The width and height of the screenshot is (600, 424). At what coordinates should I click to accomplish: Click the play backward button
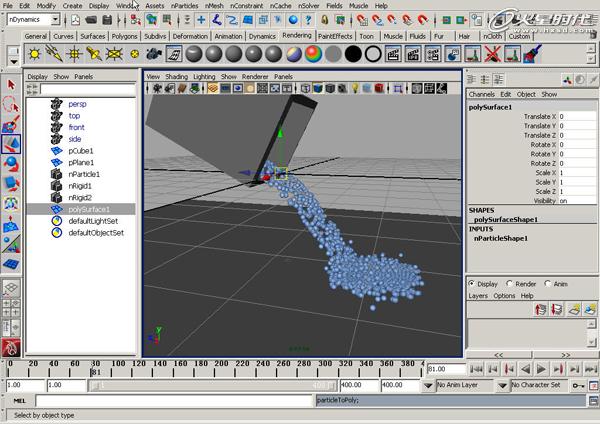click(525, 369)
